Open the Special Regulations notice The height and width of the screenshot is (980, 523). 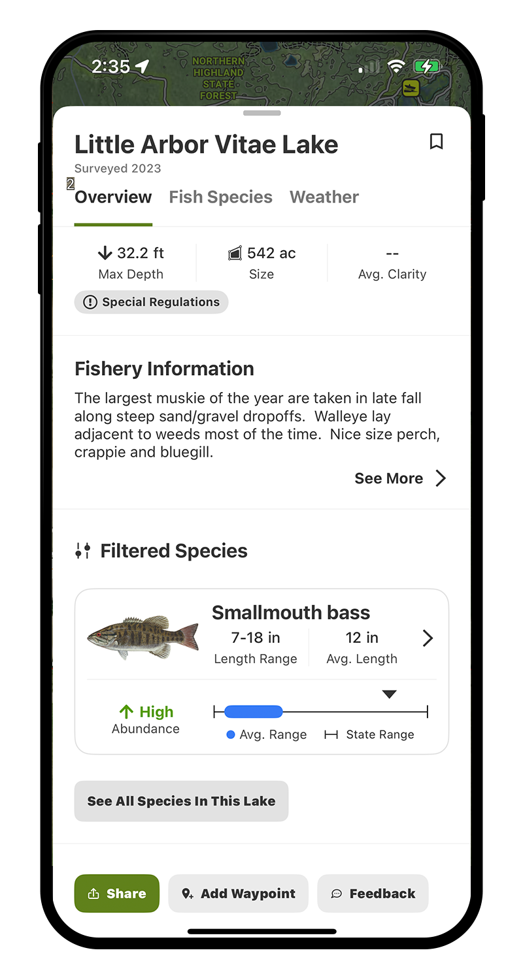tap(151, 302)
